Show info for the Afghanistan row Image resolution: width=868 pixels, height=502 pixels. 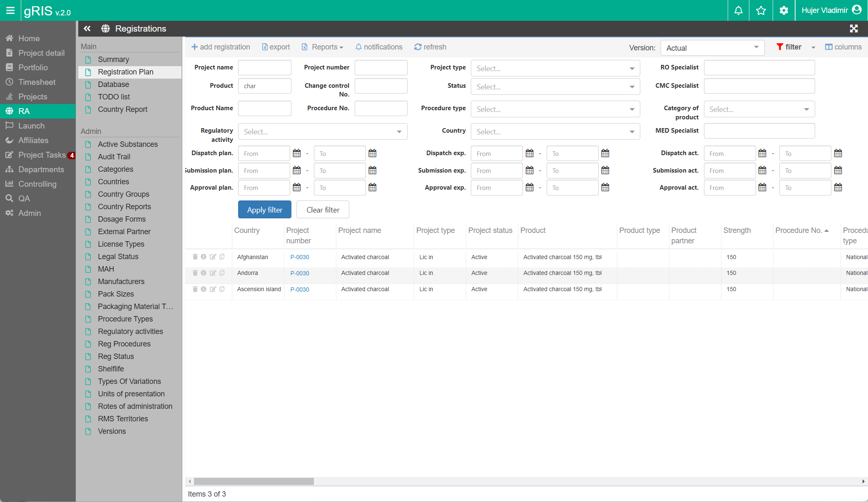(x=204, y=257)
